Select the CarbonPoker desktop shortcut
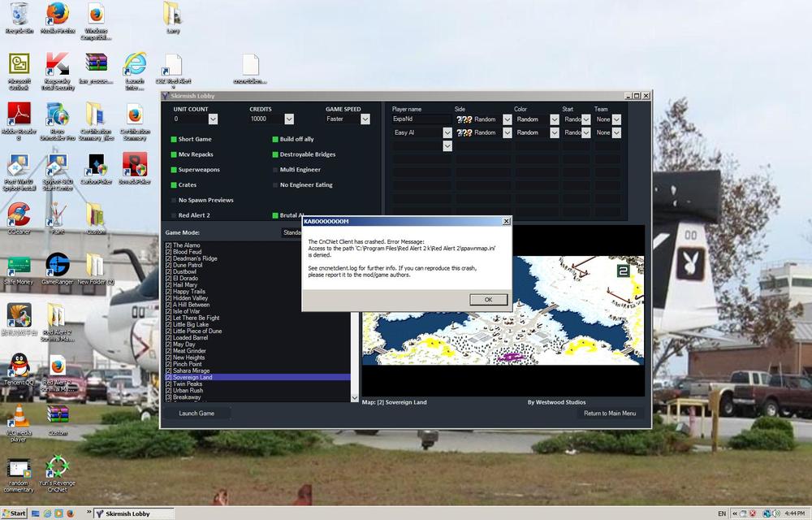This screenshot has height=520, width=812. point(97,168)
